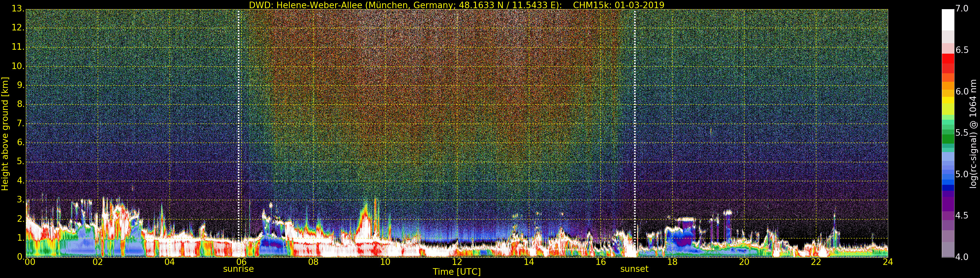980x278 pixels.
Task: Click the height axis tick "13."
Action: coord(18,9)
